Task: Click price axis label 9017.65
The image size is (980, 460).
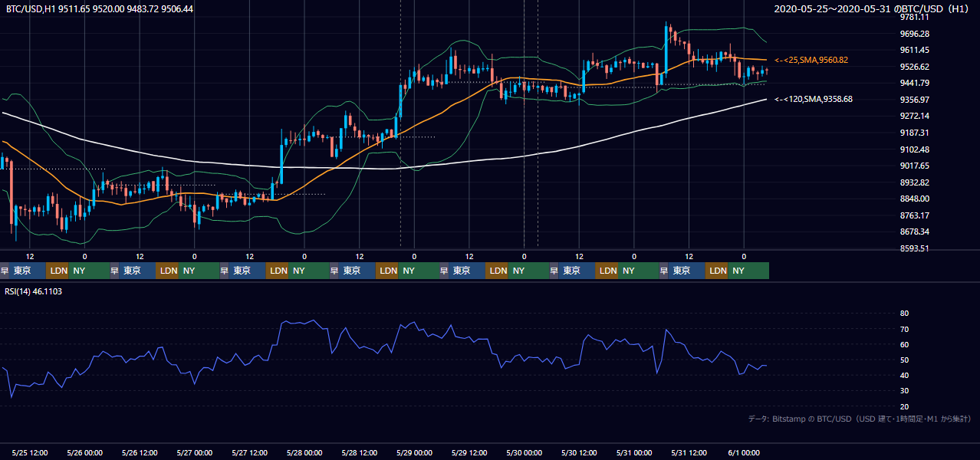Action: (x=915, y=166)
